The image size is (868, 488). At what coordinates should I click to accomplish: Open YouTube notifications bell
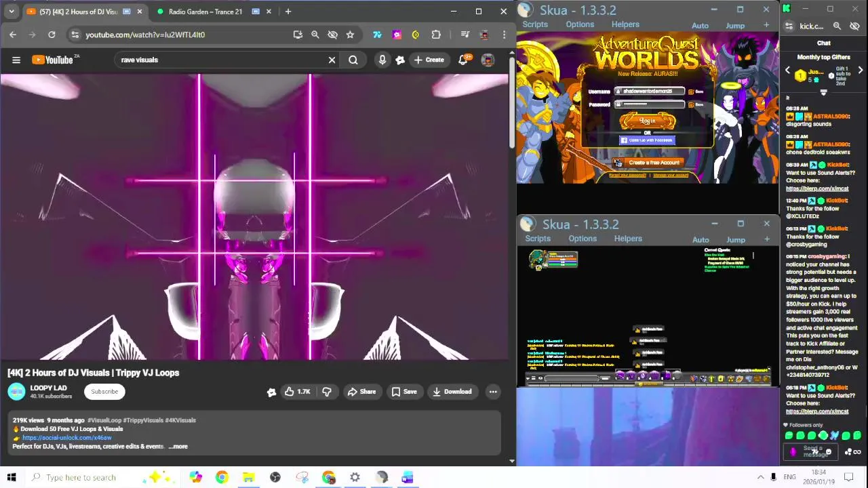pyautogui.click(x=463, y=60)
